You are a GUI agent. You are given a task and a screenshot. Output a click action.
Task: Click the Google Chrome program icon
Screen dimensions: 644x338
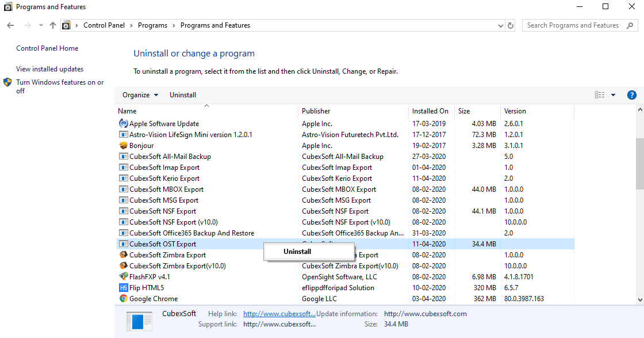[123, 299]
